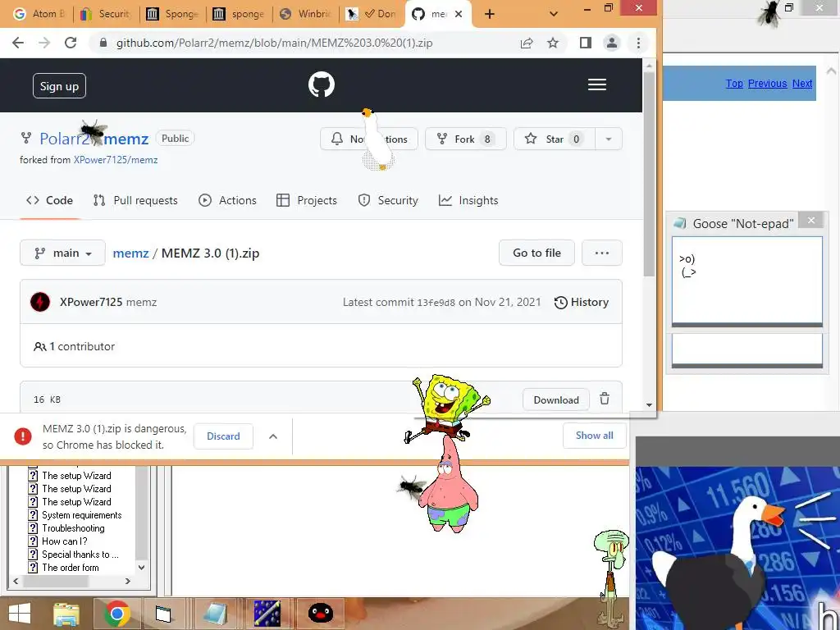This screenshot has height=630, width=840.
Task: Click Chrome icon in taskbar
Action: point(116,614)
